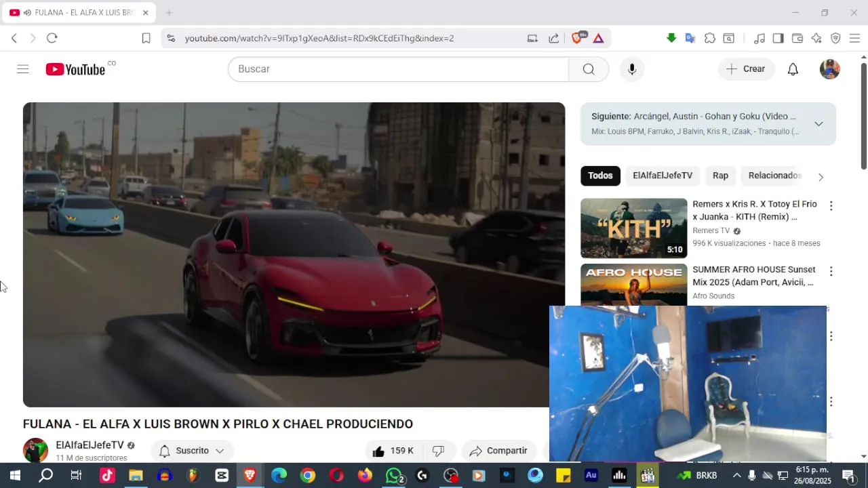Open the install app icon in address bar
Screen dimensions: 868x488
pos(532,38)
